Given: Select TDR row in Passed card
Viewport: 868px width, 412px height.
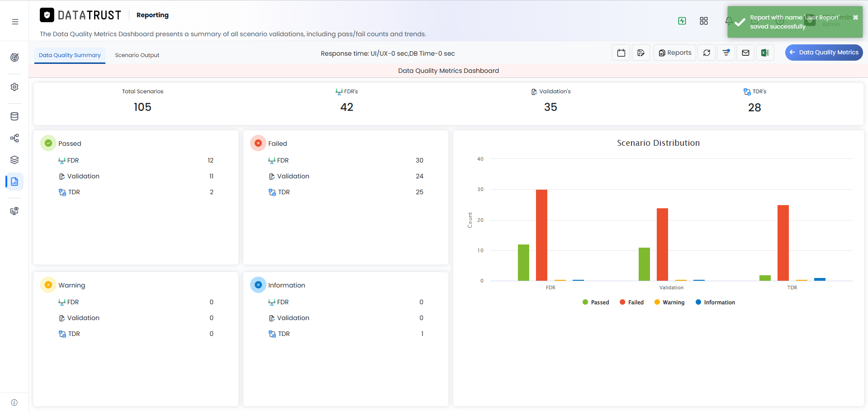Looking at the screenshot, I should (x=136, y=192).
